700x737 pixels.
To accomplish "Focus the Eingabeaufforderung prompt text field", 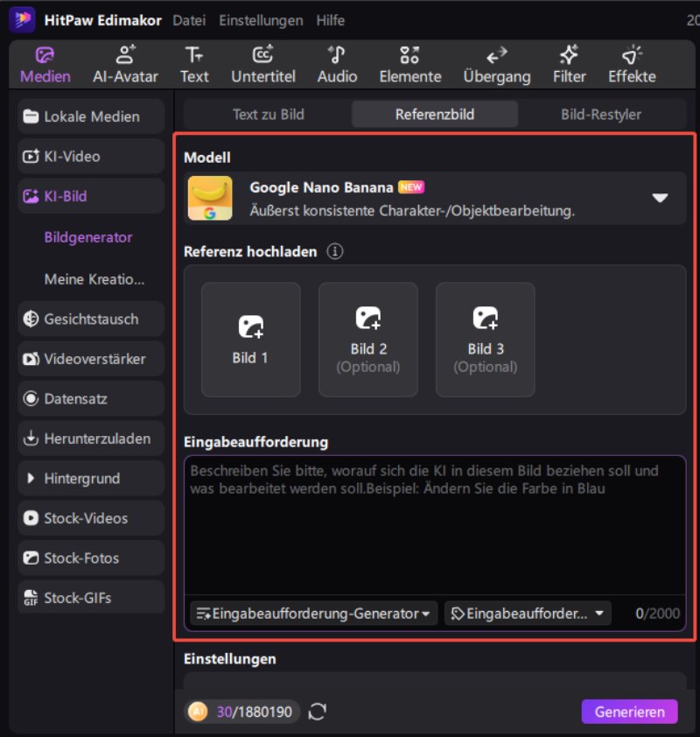I will coord(435,525).
